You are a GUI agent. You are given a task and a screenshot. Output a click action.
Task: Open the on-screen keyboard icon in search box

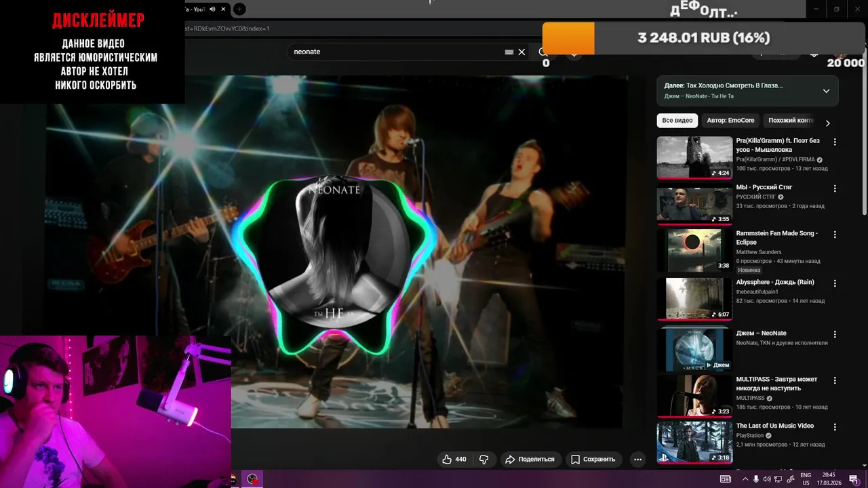(x=509, y=52)
